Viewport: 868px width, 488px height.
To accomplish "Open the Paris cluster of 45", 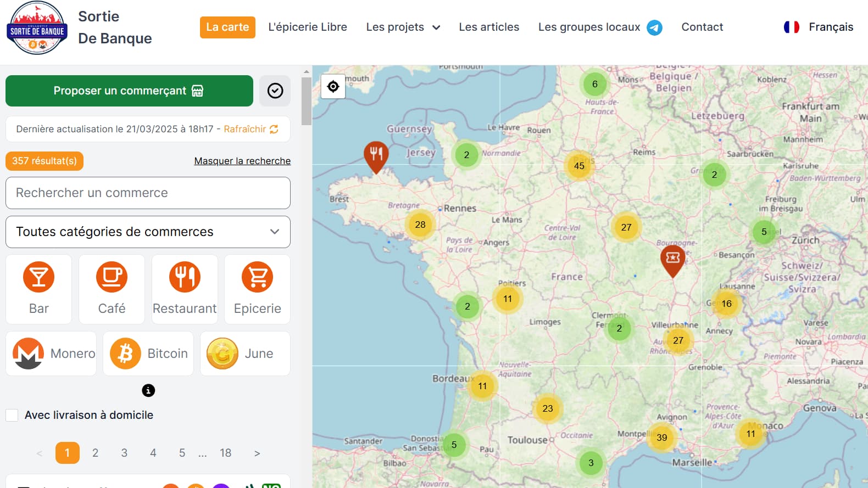I will click(579, 166).
